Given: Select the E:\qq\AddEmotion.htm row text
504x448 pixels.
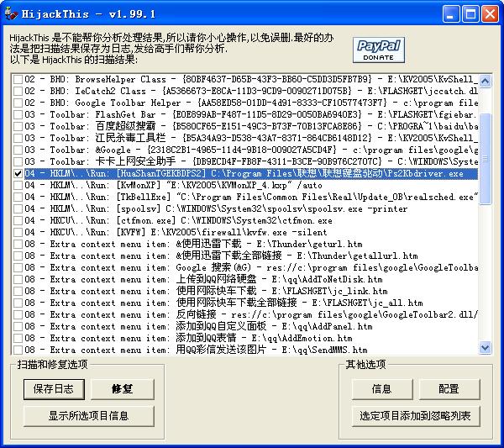Looking at the screenshot, I should tap(188, 338).
